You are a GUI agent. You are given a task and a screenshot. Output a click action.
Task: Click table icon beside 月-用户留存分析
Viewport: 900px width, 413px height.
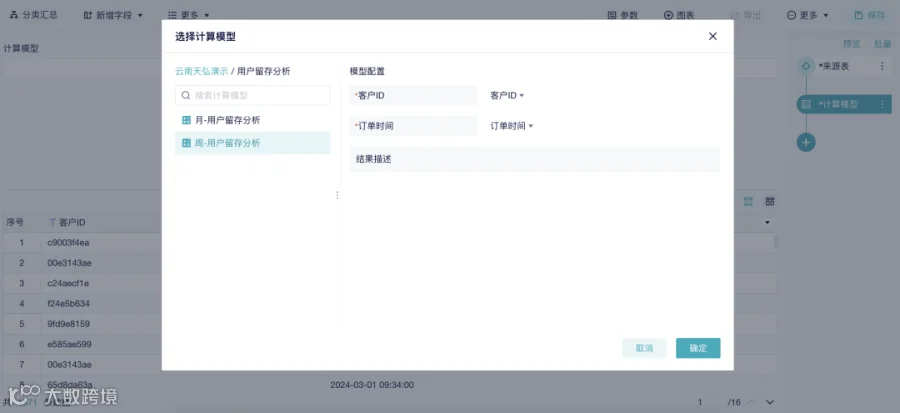[186, 120]
